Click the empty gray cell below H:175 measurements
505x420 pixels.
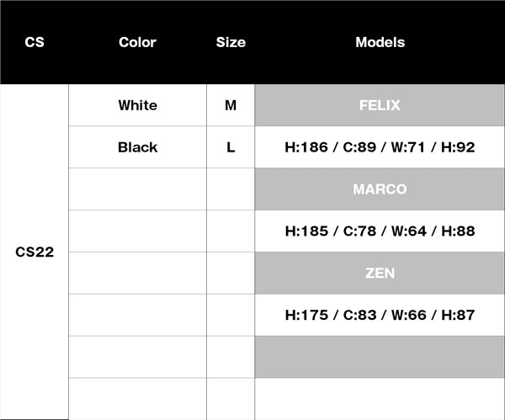pos(380,357)
